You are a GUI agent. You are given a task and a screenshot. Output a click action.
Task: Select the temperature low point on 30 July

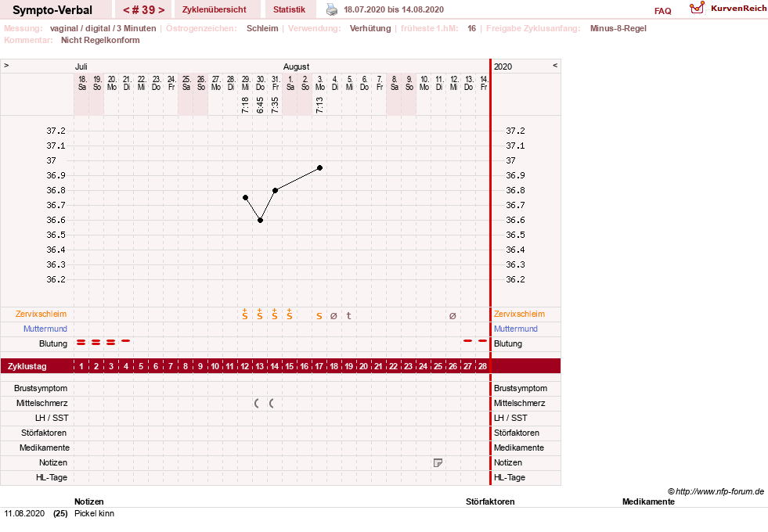coord(260,221)
